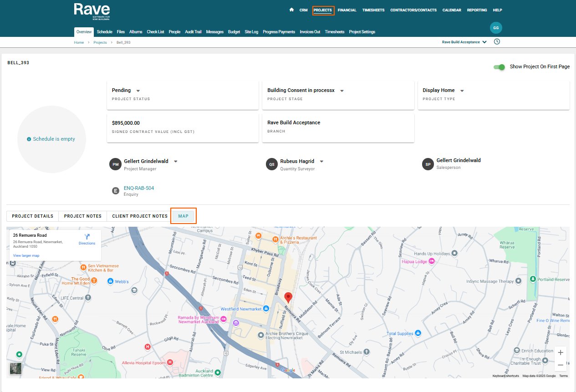This screenshot has height=392, width=576.
Task: Click the Auckland Badminton Centre marker
Action: 218,372
